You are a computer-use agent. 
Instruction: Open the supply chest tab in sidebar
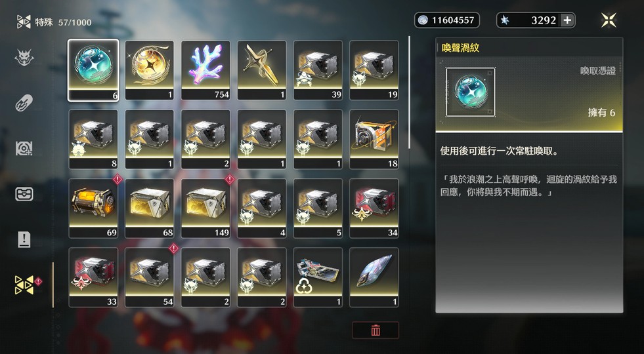24,193
